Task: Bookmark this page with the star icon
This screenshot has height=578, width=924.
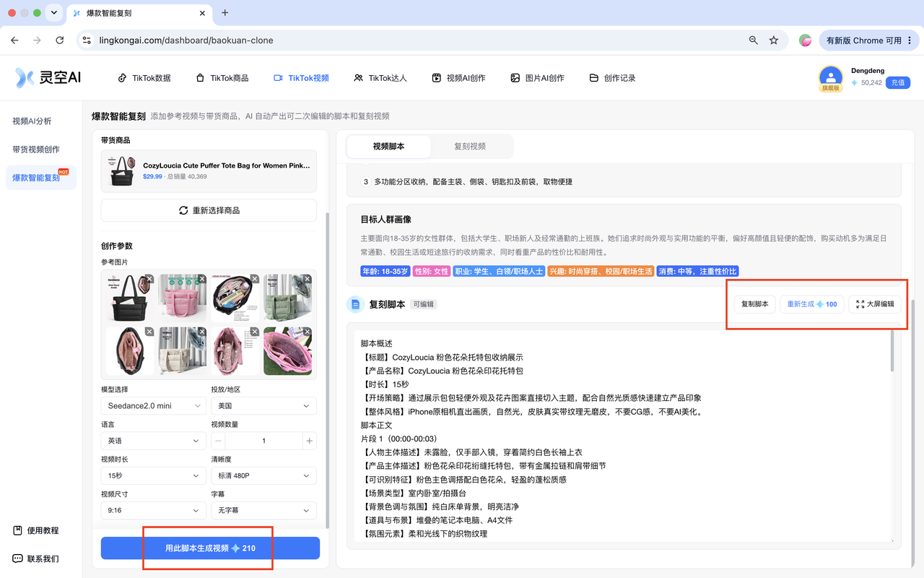Action: [774, 40]
